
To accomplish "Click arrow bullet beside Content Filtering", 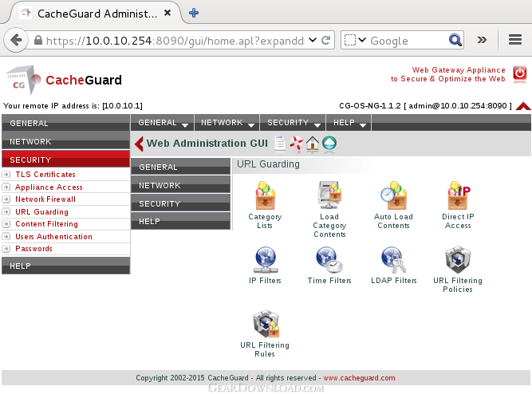I will [6, 224].
